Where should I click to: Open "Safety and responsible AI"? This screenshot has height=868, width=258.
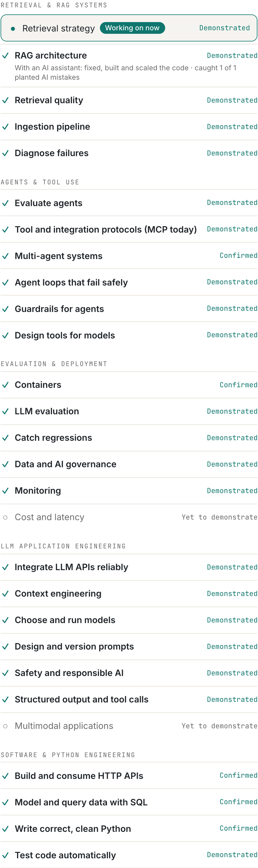pos(69,673)
